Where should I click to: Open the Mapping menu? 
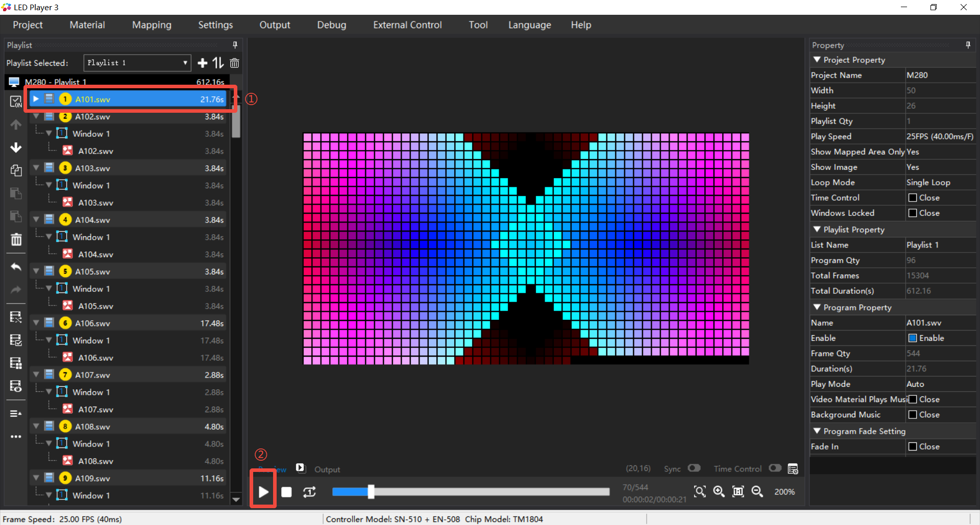(152, 24)
